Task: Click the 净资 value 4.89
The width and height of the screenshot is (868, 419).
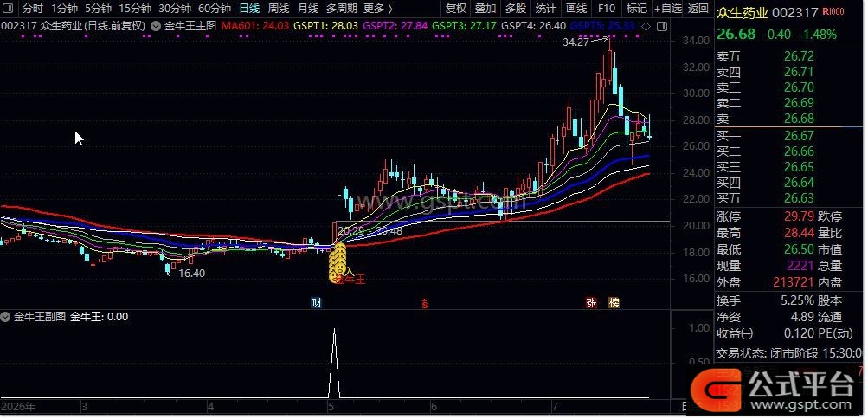Action: tap(803, 317)
